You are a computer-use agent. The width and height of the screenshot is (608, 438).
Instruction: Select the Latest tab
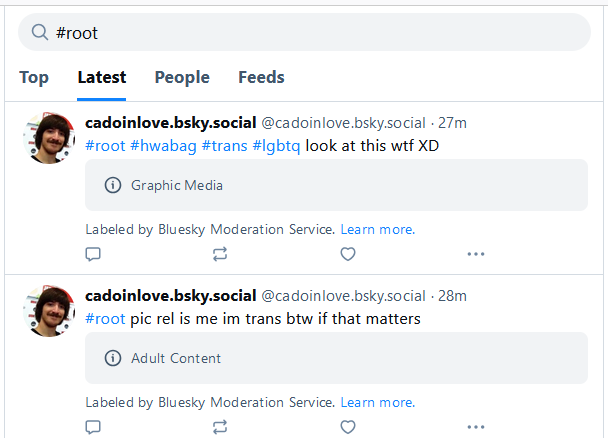(x=102, y=77)
